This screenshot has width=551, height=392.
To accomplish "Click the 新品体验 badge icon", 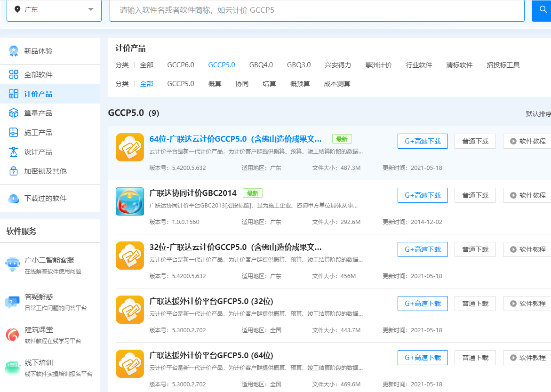I will tap(13, 51).
